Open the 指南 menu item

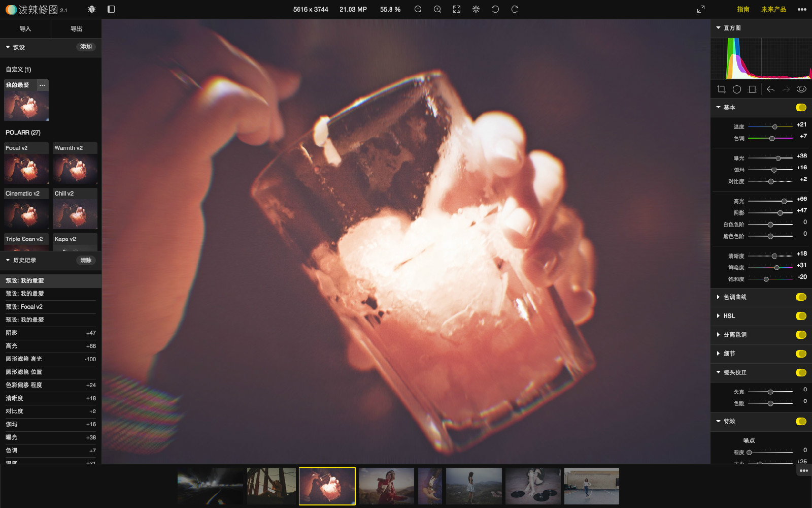[743, 9]
